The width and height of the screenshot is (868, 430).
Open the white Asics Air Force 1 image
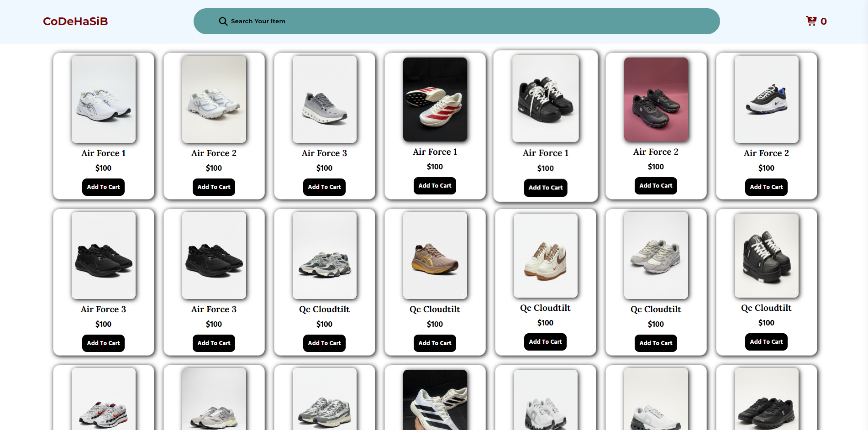(x=104, y=99)
